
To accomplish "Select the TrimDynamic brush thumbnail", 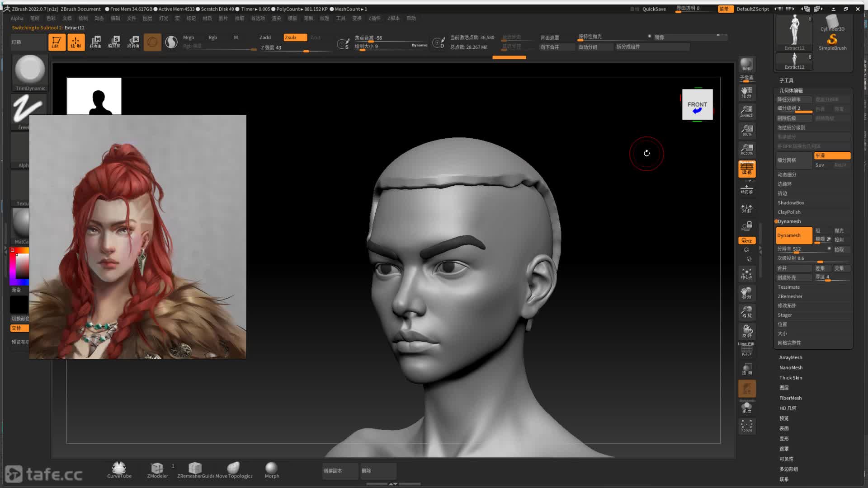I will click(x=30, y=72).
